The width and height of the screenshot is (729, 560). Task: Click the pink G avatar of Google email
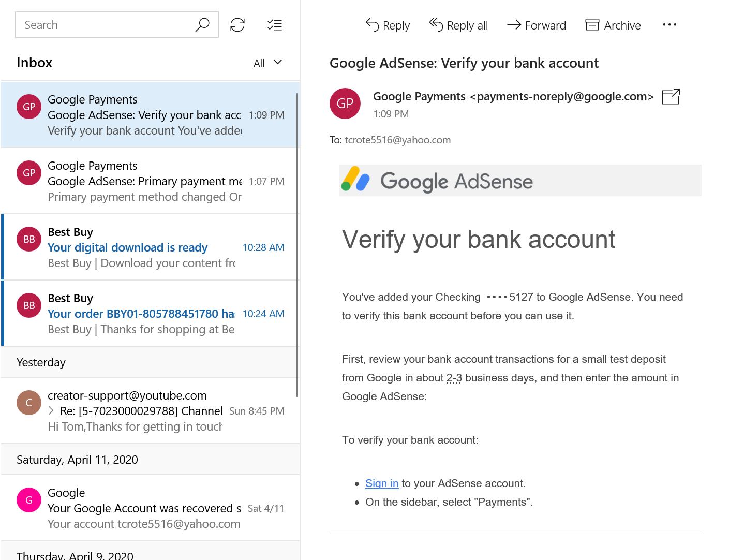pyautogui.click(x=29, y=500)
